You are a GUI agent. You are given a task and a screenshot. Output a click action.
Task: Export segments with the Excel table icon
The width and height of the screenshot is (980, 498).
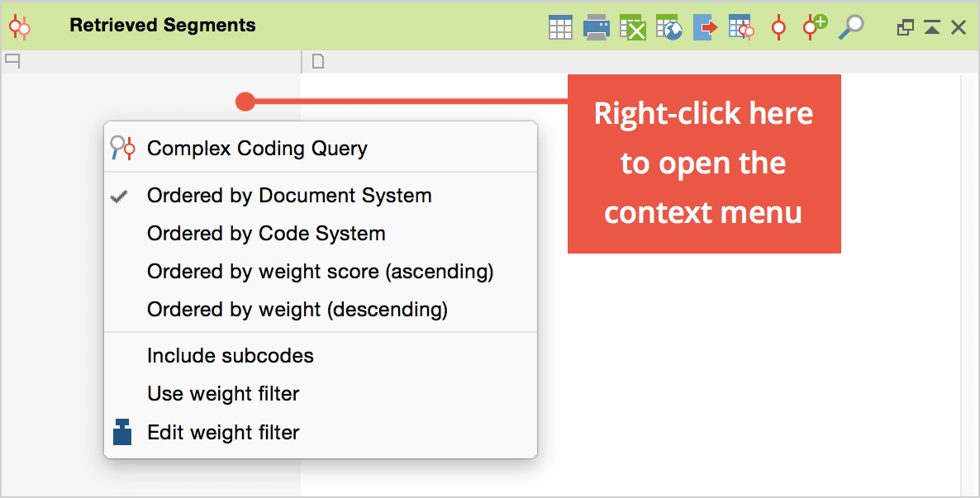tap(633, 27)
